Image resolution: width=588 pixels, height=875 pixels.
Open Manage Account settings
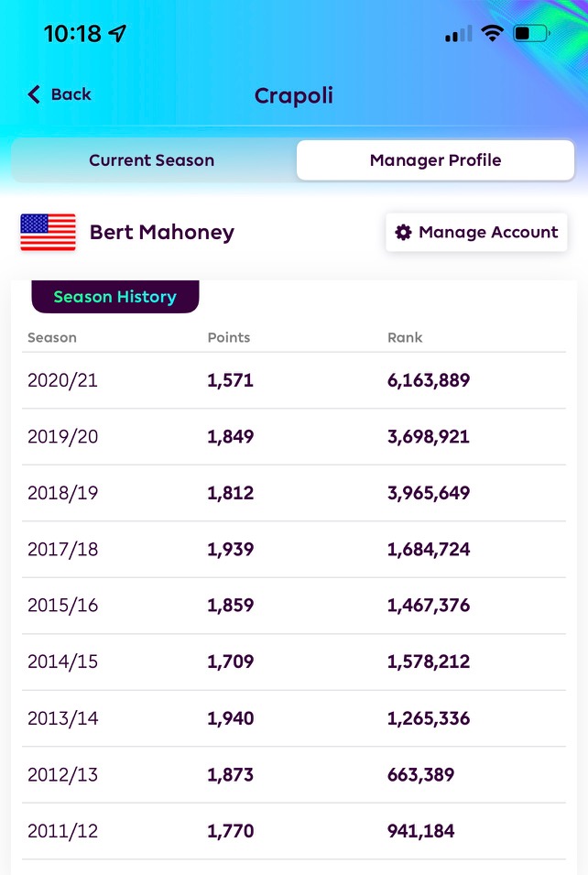(476, 232)
